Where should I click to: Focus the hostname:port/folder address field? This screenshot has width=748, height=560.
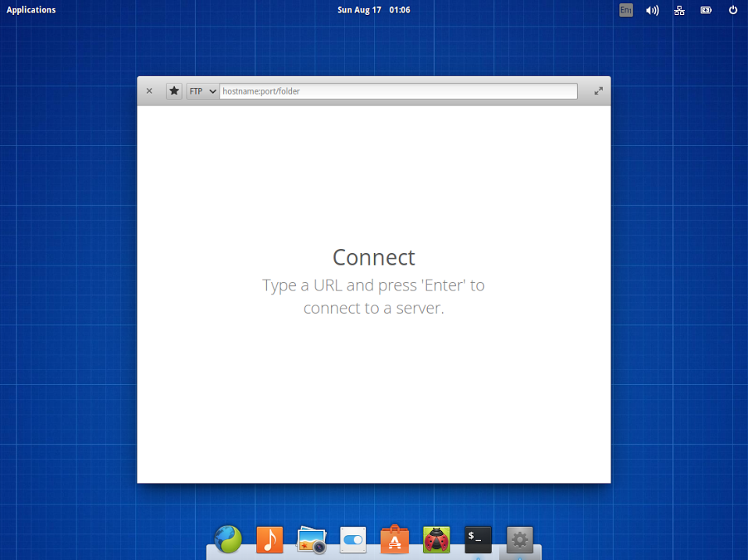tap(398, 91)
